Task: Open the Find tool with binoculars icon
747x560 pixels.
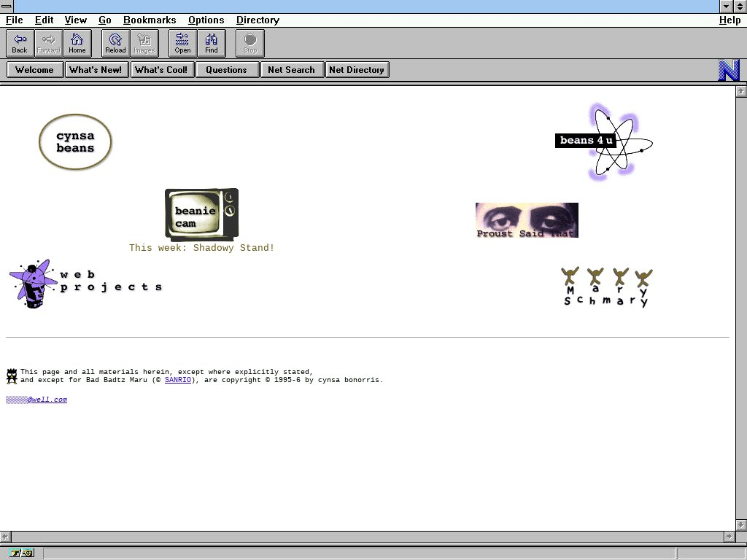Action: point(211,43)
